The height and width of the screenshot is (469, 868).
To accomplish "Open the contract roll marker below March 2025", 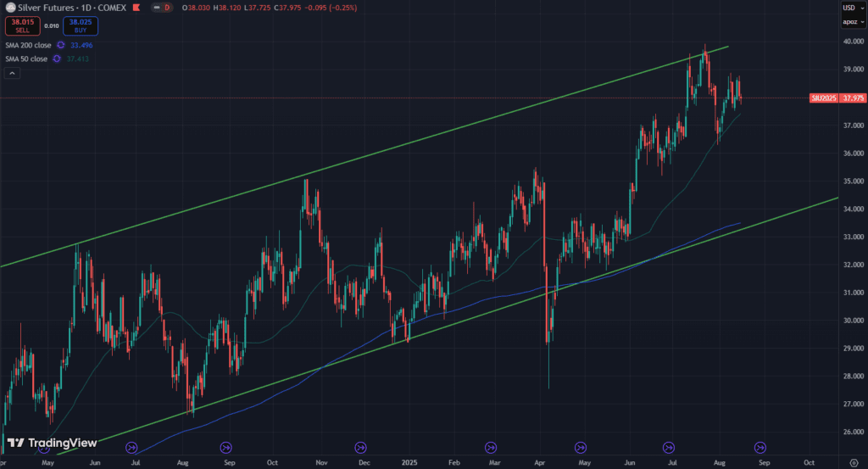I will (491, 447).
